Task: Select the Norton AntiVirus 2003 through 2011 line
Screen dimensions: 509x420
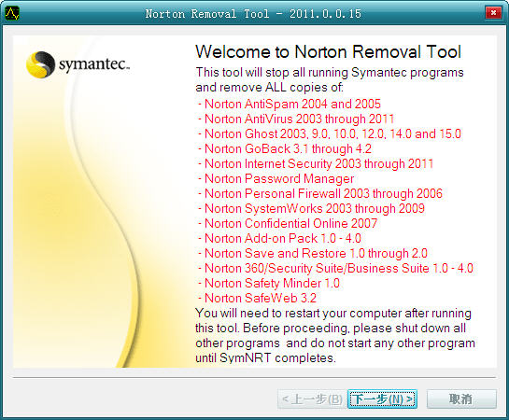Action: (296, 119)
